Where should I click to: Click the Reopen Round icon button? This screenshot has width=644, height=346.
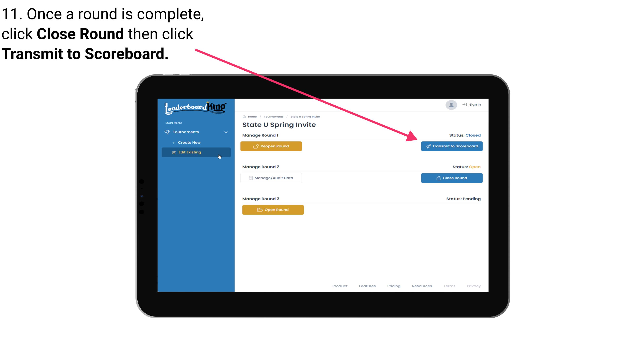256,146
